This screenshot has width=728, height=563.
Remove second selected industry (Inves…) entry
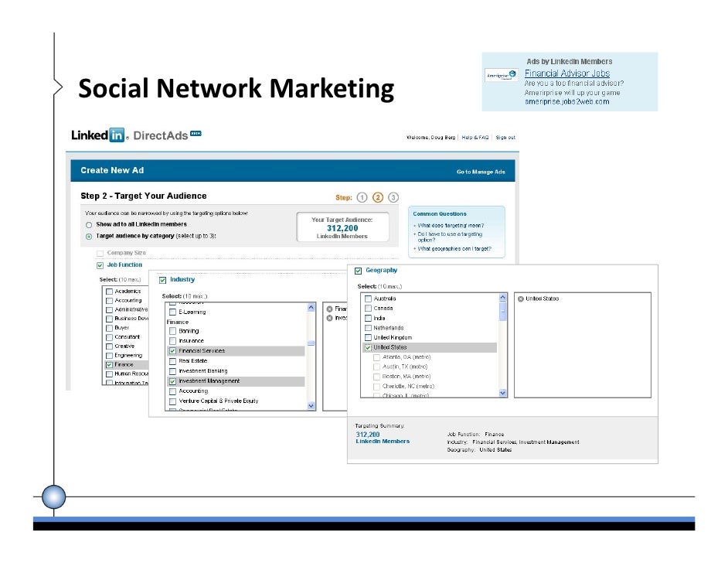click(330, 318)
